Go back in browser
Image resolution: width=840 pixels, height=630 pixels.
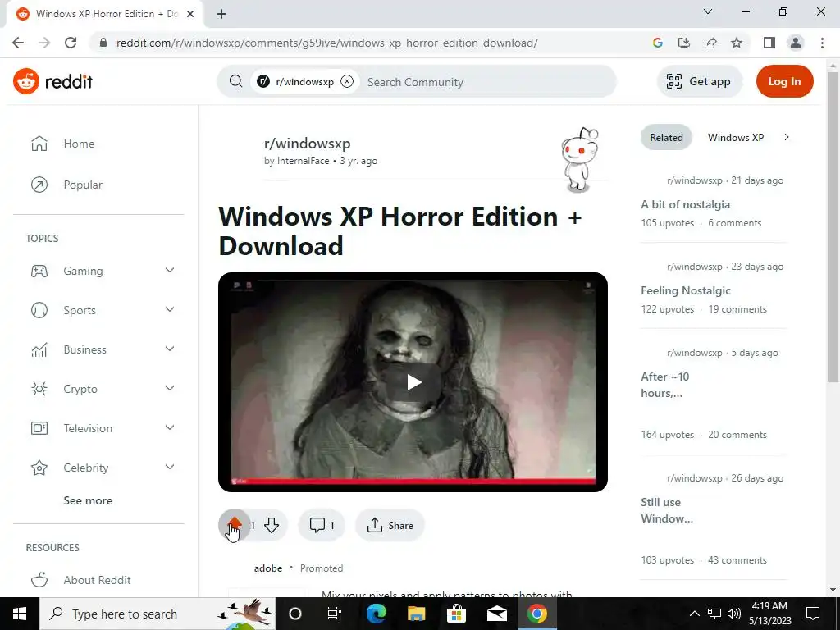(18, 43)
